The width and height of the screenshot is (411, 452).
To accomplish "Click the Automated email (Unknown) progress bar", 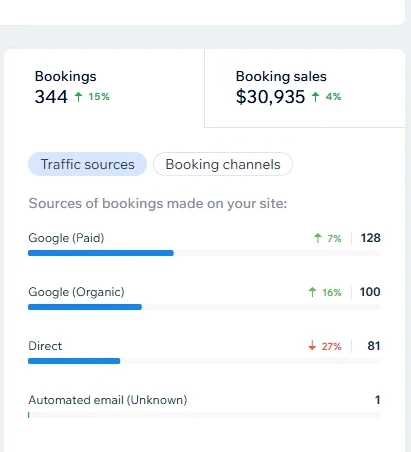I will click(204, 415).
